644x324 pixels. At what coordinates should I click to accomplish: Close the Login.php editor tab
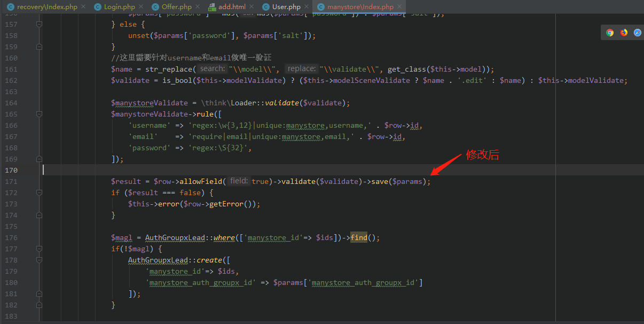[140, 7]
